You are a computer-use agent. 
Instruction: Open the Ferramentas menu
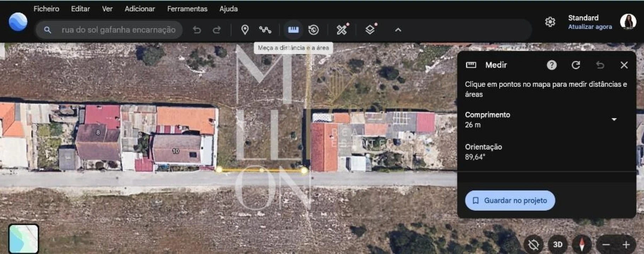(x=187, y=9)
